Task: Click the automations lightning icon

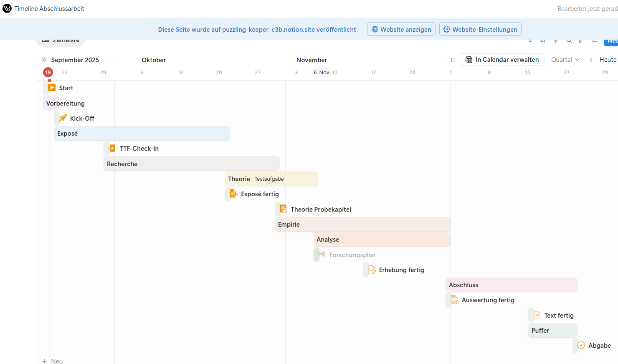Action: 556,40
